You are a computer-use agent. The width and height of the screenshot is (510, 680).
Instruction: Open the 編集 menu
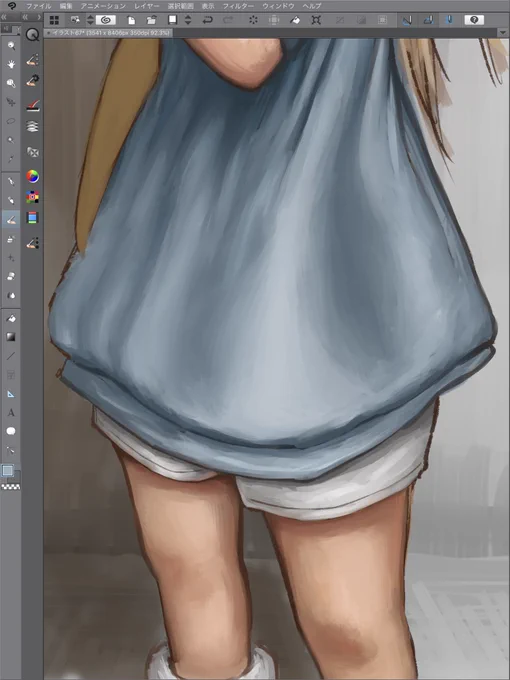[66, 6]
